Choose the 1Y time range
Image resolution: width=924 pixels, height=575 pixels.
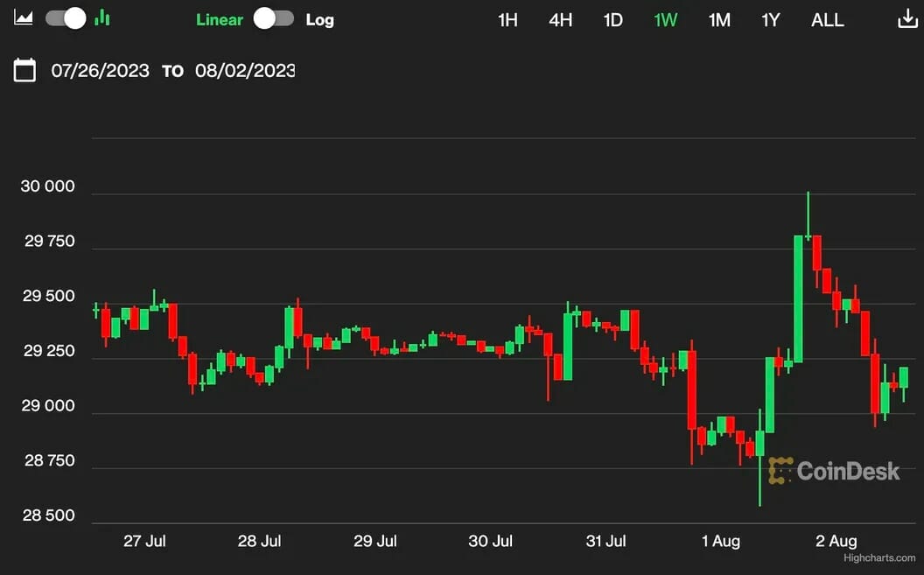(770, 19)
